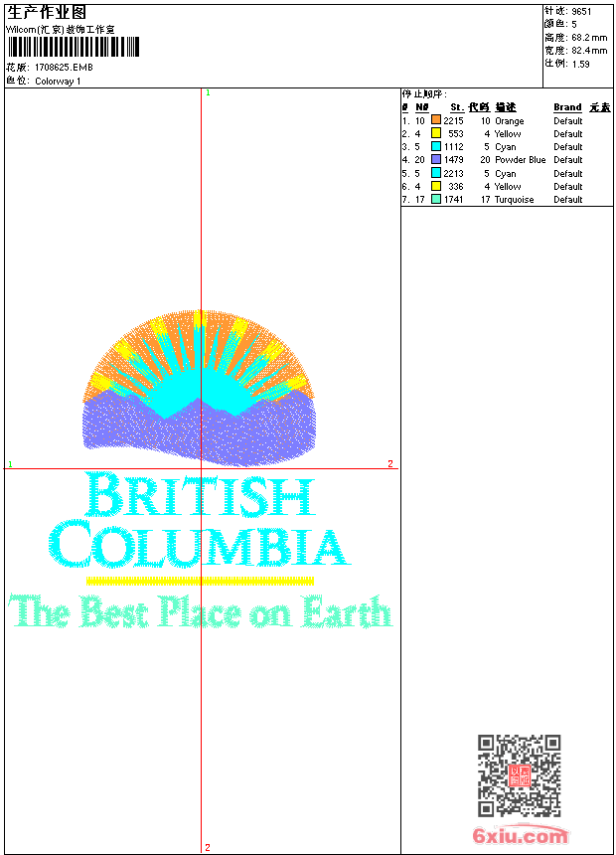
Task: Click the Cyan swatch beside stitch count 2213
Action: [436, 173]
